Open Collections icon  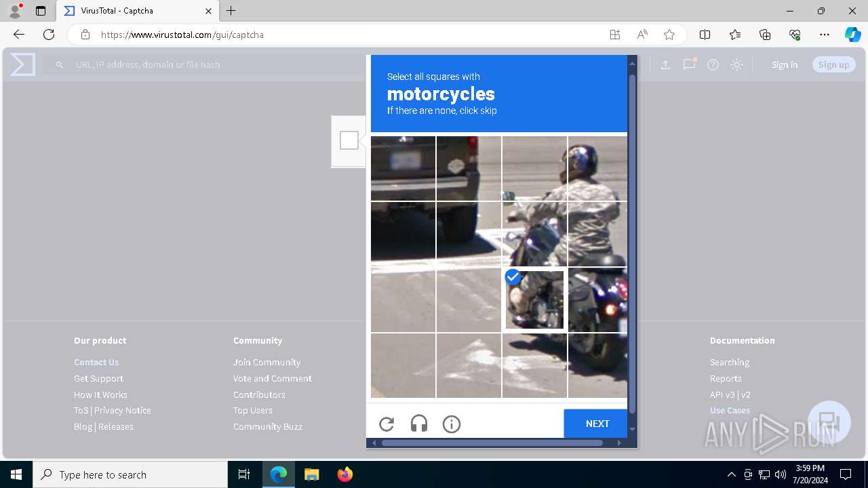tap(765, 35)
